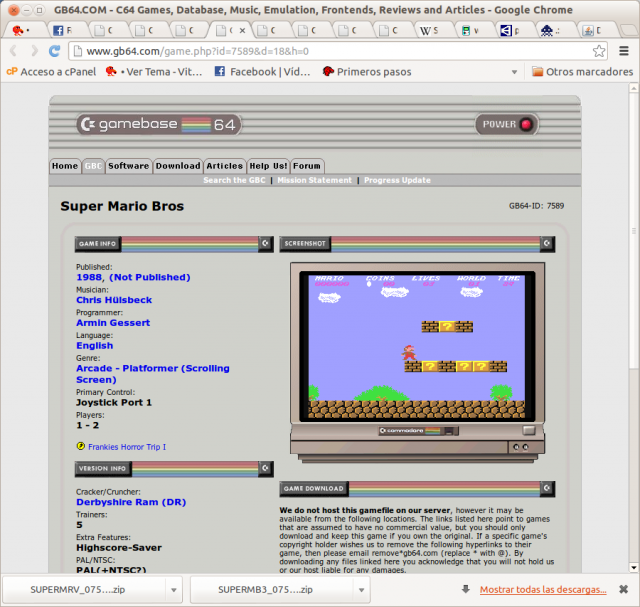Open the Forum menu tab
Viewport: 640px width, 607px height.
pos(307,166)
